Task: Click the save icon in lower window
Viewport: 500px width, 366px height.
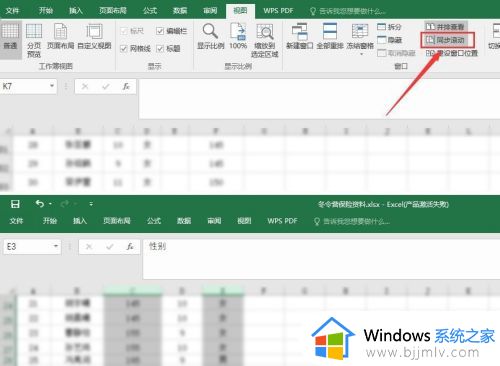Action: click(x=15, y=204)
